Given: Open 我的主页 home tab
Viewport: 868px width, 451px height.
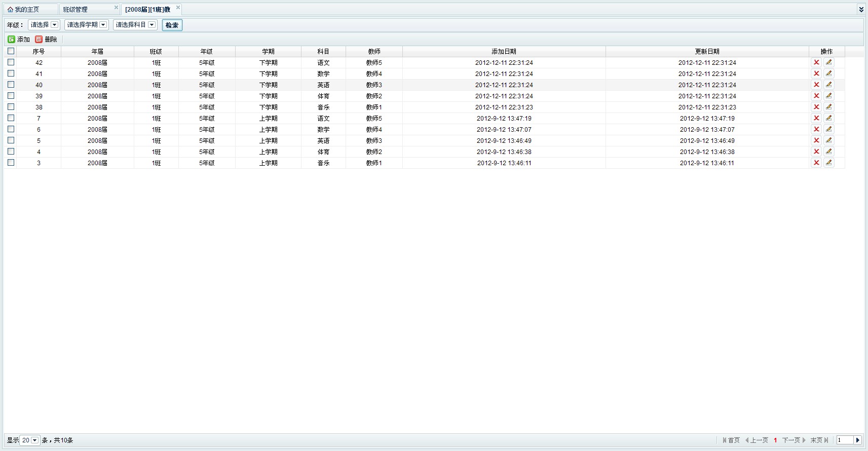Looking at the screenshot, I should point(26,10).
